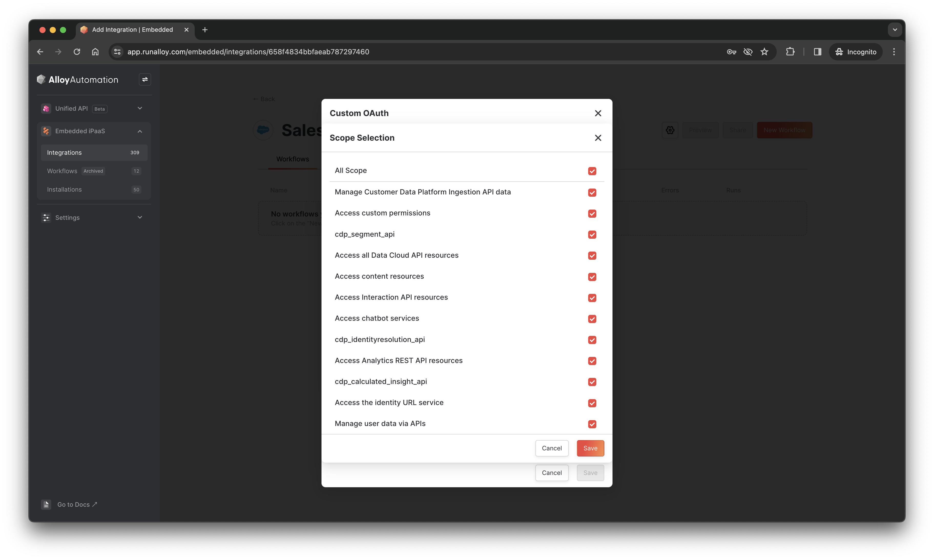The height and width of the screenshot is (560, 934).
Task: Open the tab search dropdown arrow
Action: (x=895, y=30)
